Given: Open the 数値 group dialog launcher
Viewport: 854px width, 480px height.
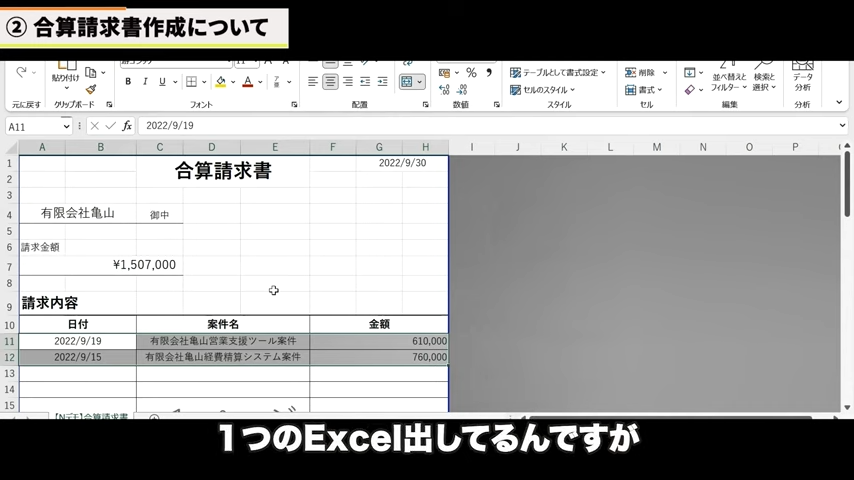Looking at the screenshot, I should [x=496, y=105].
